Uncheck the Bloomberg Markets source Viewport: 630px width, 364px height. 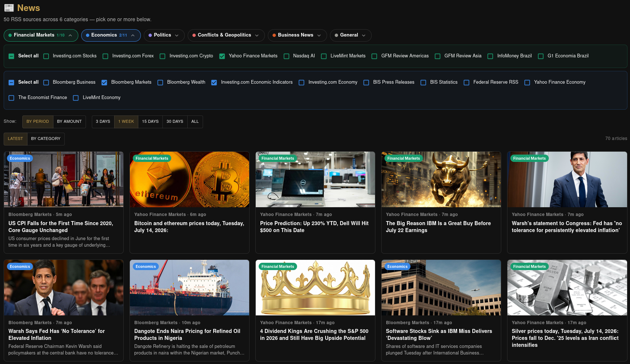tap(104, 82)
